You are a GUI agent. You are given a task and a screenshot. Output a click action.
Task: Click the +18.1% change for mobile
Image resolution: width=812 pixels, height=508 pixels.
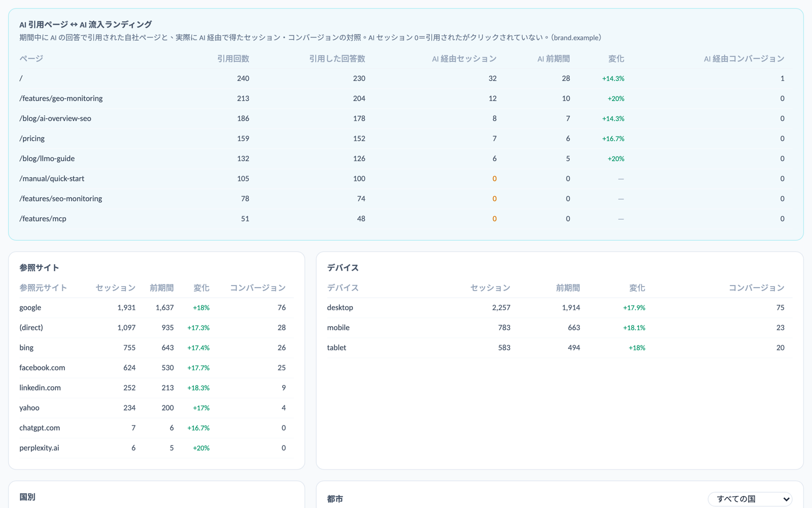[x=634, y=328]
